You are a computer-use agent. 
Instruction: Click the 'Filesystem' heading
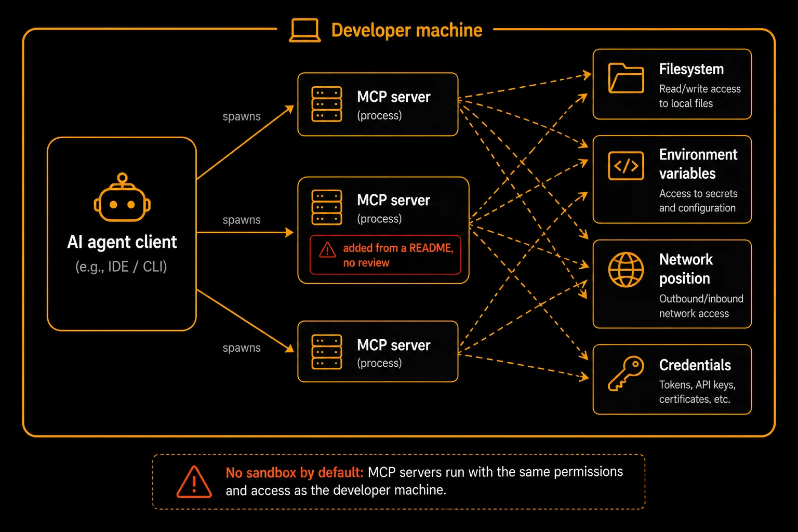click(691, 69)
